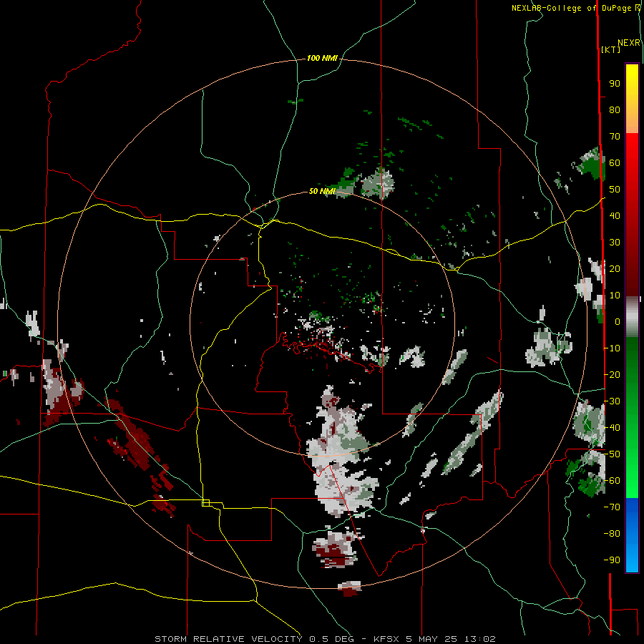Click the -30 tick label on scale

pyautogui.click(x=612, y=401)
